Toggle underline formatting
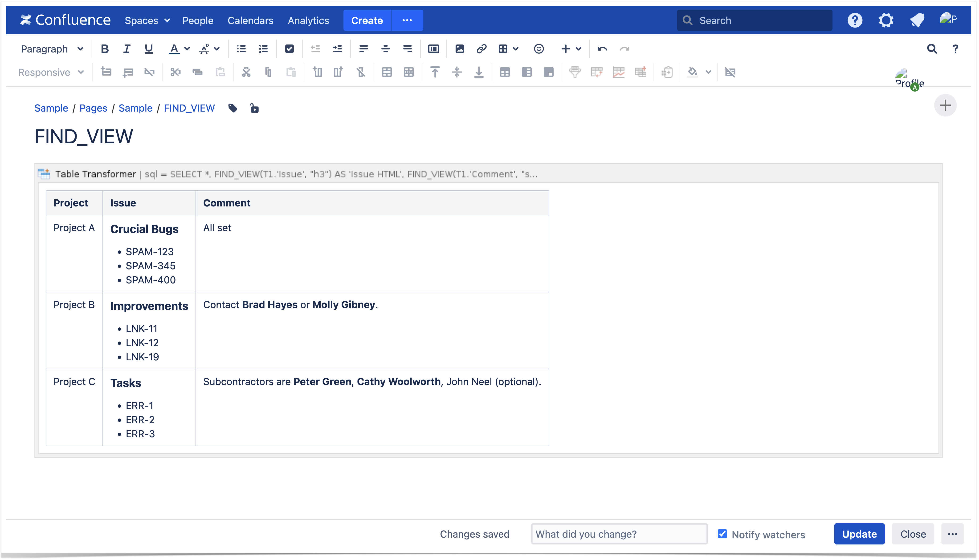This screenshot has height=560, width=979. pos(149,49)
